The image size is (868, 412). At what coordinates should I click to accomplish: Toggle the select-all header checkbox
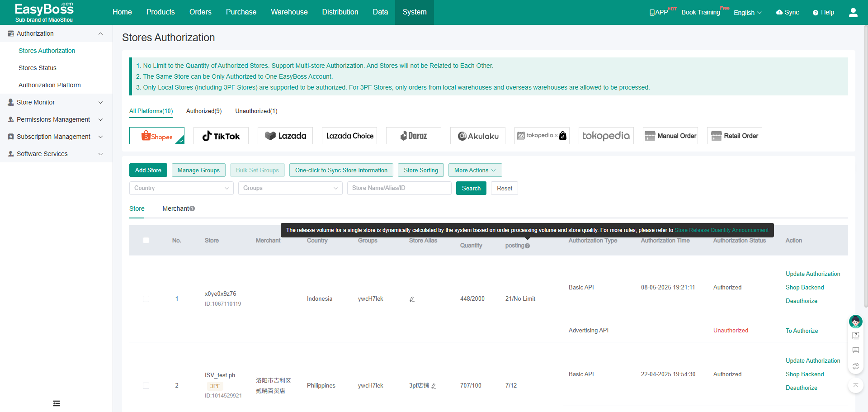146,240
